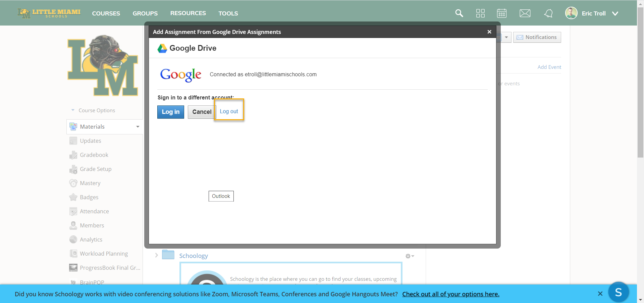Go to Gradebook in sidebar
This screenshot has height=303, width=644.
(94, 155)
